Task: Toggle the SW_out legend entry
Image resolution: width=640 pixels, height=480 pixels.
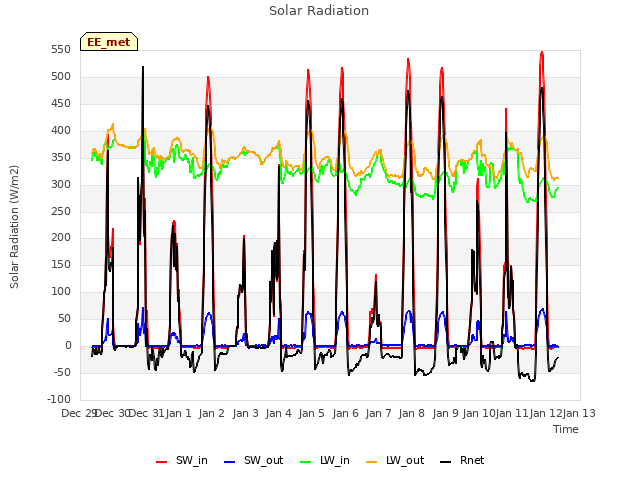Action: 253,460
